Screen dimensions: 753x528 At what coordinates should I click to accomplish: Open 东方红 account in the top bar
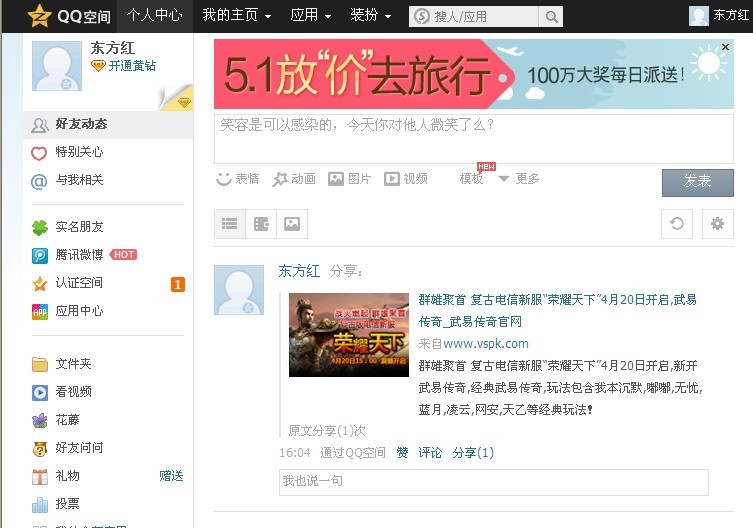[x=719, y=15]
